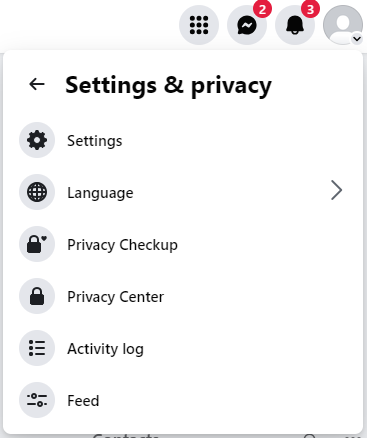
Task: View the Activity log entry
Action: coord(183,348)
